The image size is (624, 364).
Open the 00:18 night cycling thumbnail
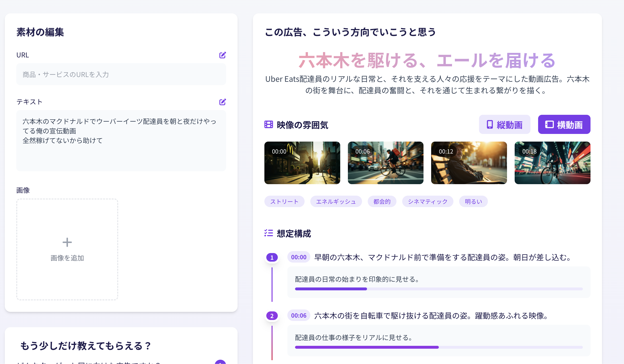pos(552,163)
